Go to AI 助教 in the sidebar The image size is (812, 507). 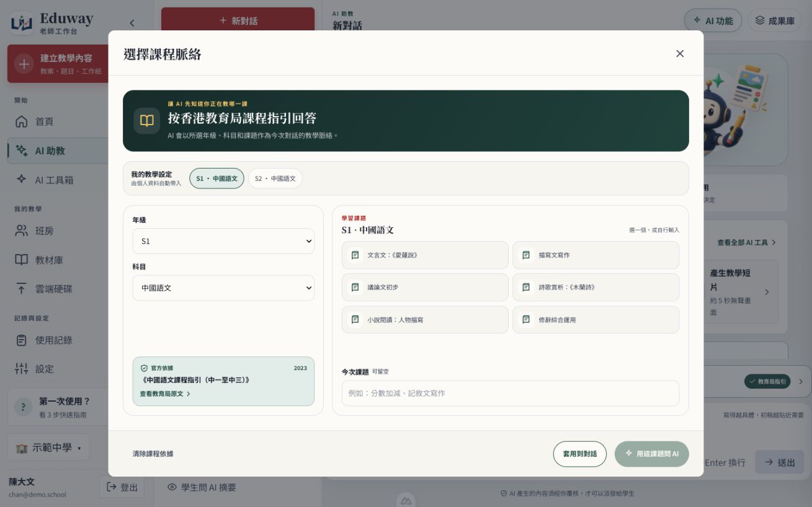(59, 151)
